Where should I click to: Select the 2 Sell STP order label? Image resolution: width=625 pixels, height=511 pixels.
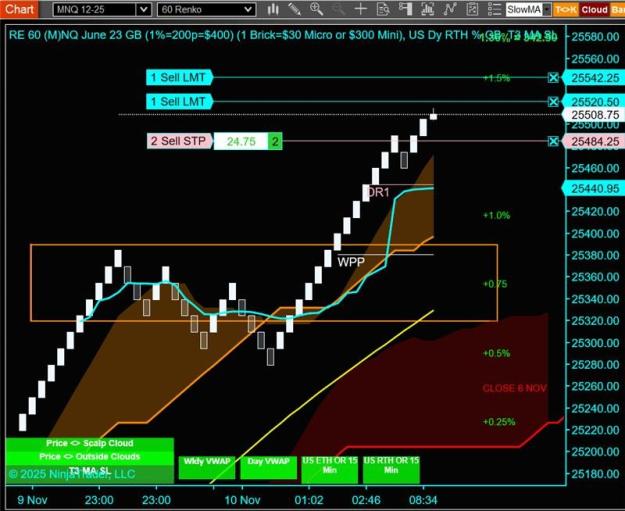coord(179,141)
